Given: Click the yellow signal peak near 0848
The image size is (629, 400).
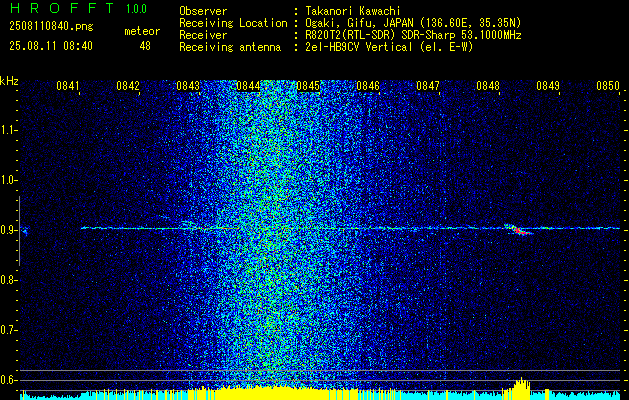Looking at the screenshot, I should 521,388.
